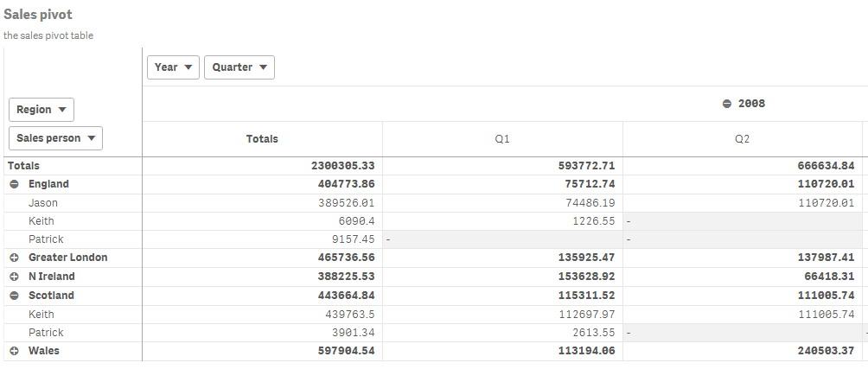Open the Year dimension dropdown

point(173,67)
